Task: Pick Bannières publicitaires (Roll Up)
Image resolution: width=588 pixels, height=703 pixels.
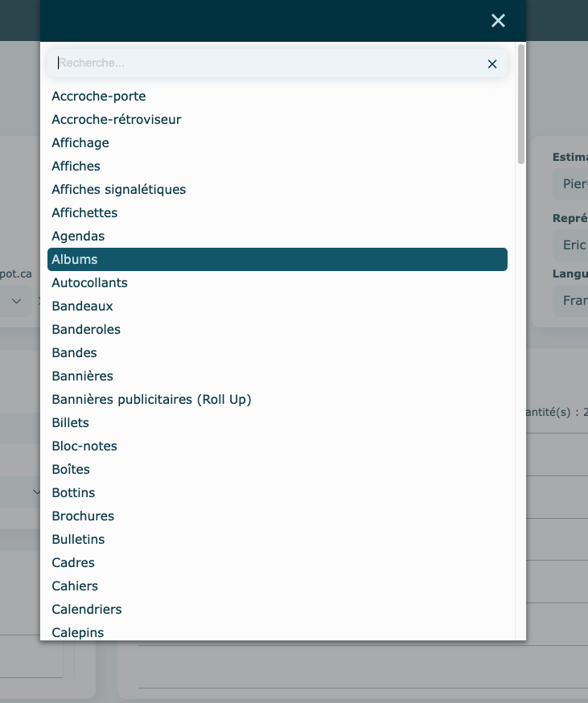Action: (x=151, y=400)
